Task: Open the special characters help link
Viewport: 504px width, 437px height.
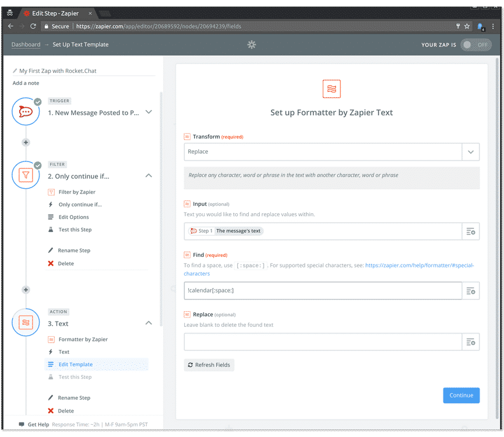Action: click(x=419, y=266)
